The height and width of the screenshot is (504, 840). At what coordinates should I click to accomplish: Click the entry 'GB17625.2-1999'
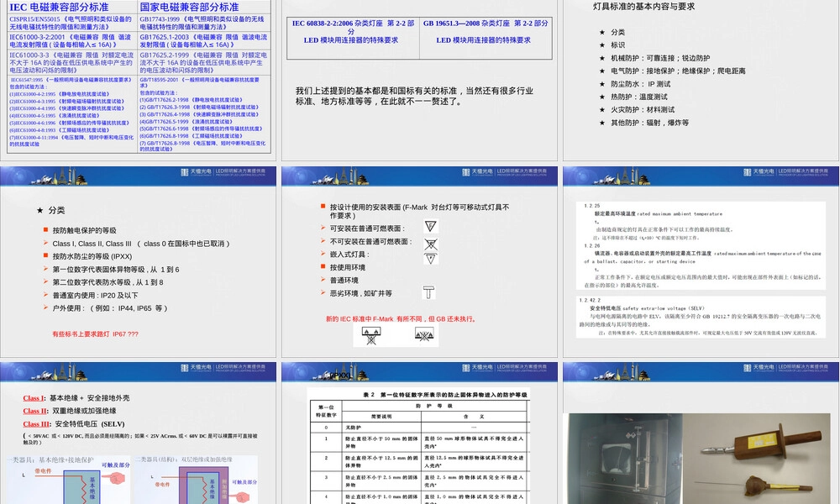pos(203,62)
